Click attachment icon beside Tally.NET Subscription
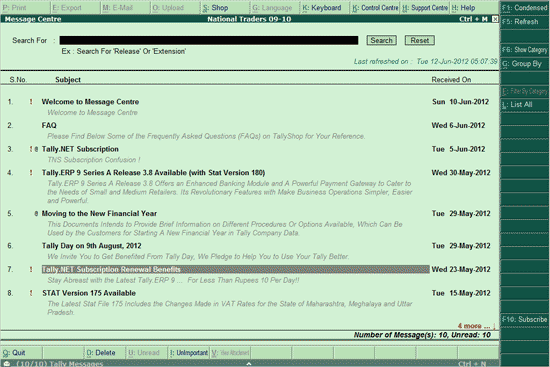 (x=36, y=149)
